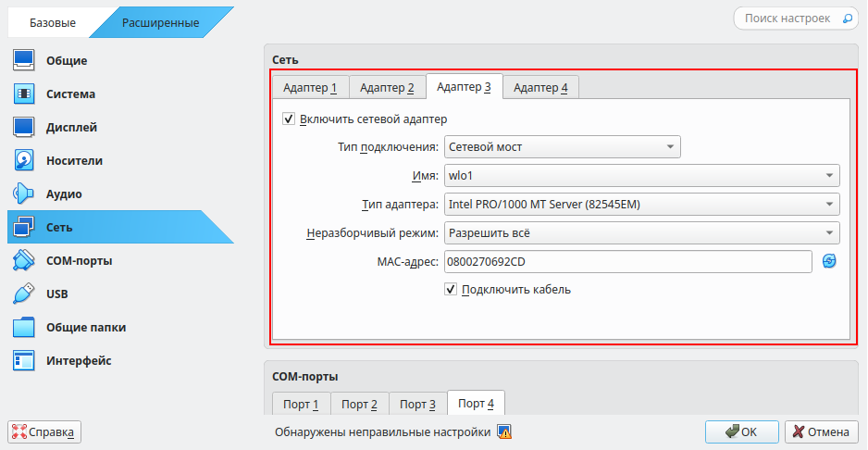Select the USB section icon

(x=24, y=294)
